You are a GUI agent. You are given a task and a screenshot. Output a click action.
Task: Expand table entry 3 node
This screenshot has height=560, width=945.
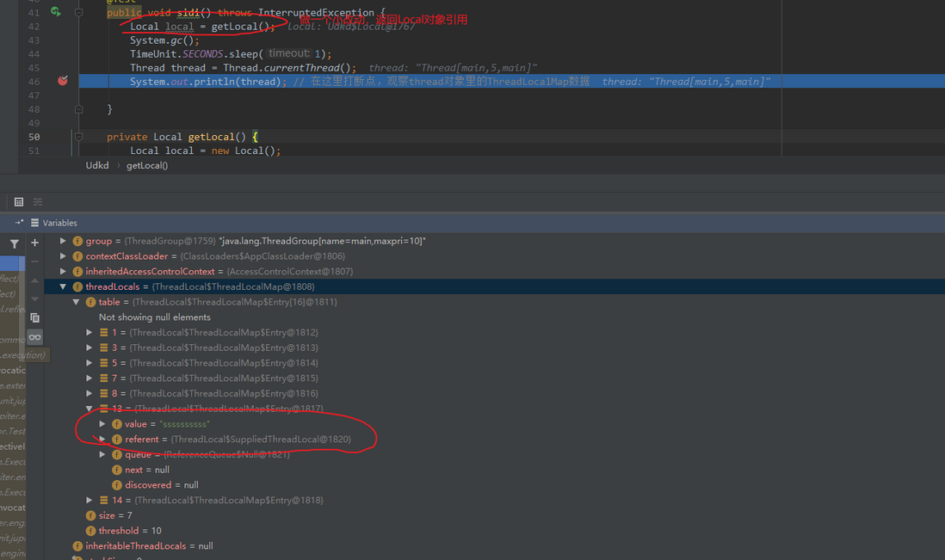90,348
